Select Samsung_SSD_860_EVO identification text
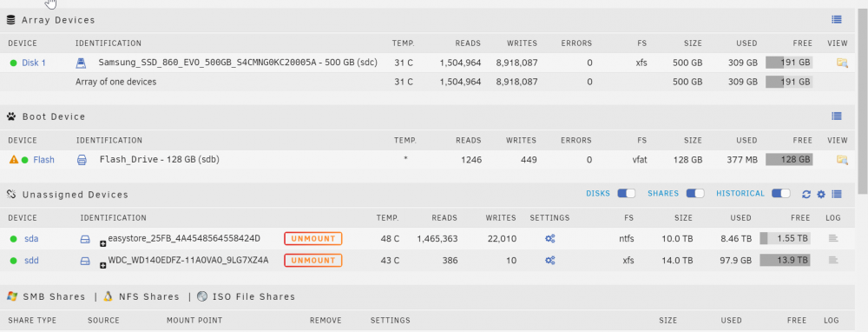Viewport: 868px width, 332px height. [x=238, y=63]
